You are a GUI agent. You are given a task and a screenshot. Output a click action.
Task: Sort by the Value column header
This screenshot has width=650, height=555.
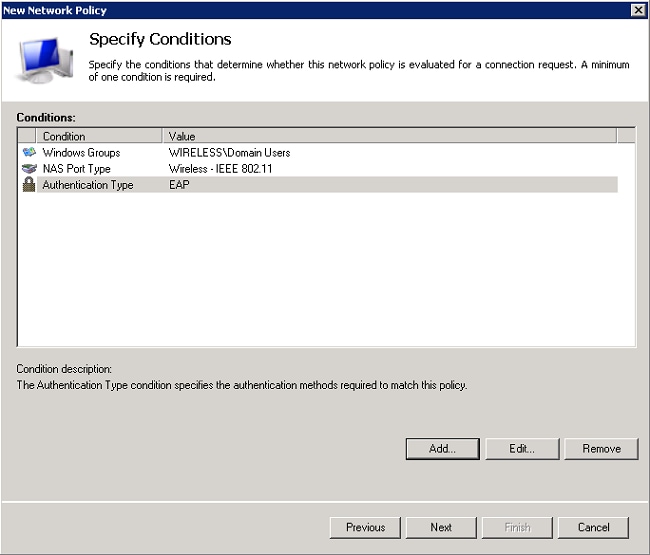pos(389,136)
